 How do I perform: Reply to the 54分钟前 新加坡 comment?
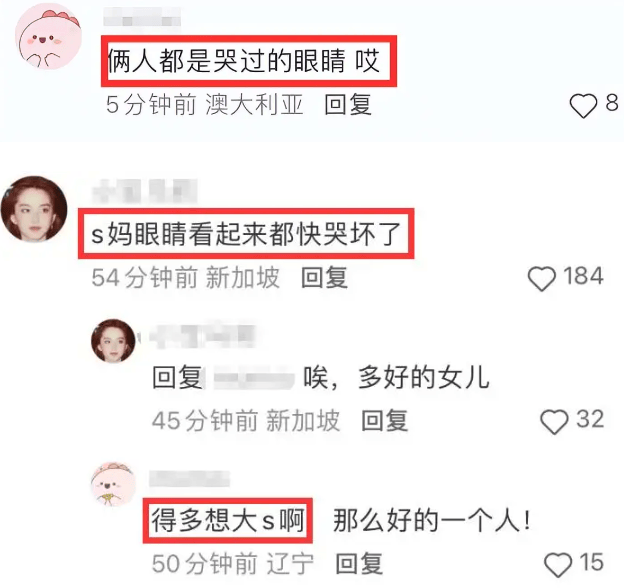click(324, 277)
